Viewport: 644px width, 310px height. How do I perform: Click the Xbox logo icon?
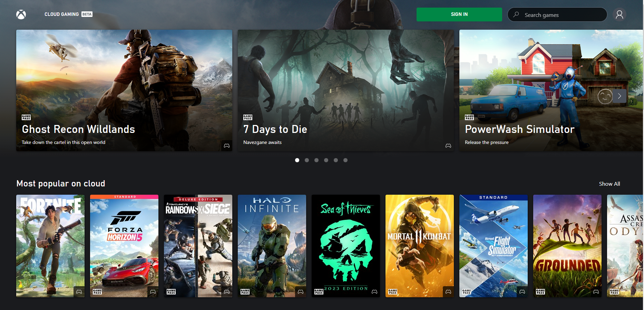(21, 14)
